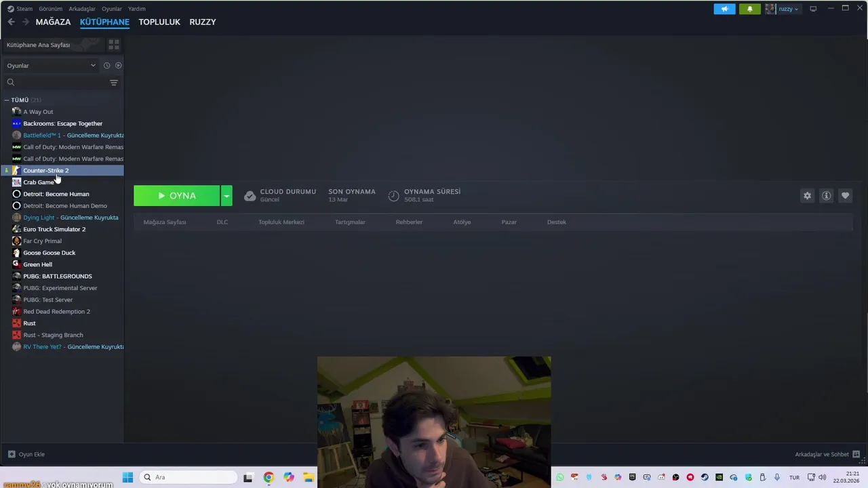868x488 pixels.
Task: Open the green bell notifications
Action: (749, 9)
